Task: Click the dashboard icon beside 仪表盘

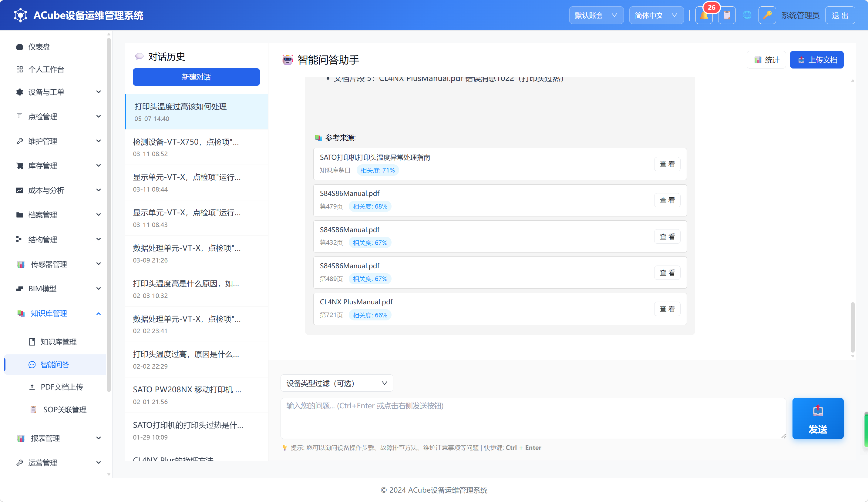Action: click(x=20, y=47)
